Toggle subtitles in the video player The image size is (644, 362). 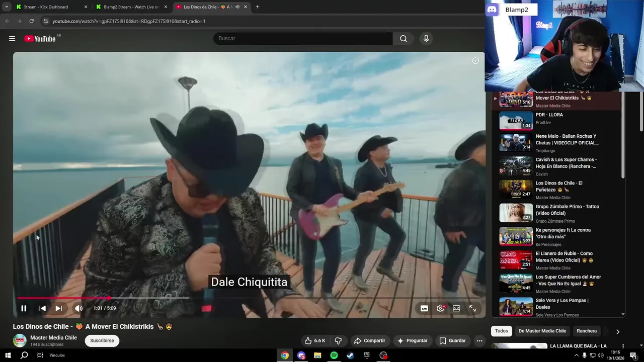(424, 308)
